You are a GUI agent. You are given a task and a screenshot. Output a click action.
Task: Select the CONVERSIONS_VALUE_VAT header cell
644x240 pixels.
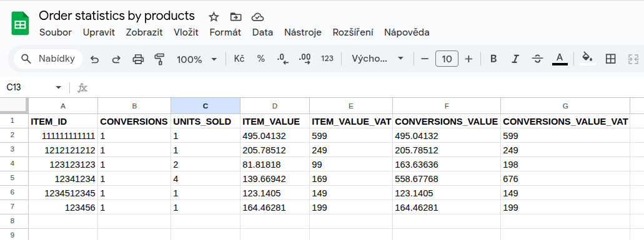coord(565,121)
